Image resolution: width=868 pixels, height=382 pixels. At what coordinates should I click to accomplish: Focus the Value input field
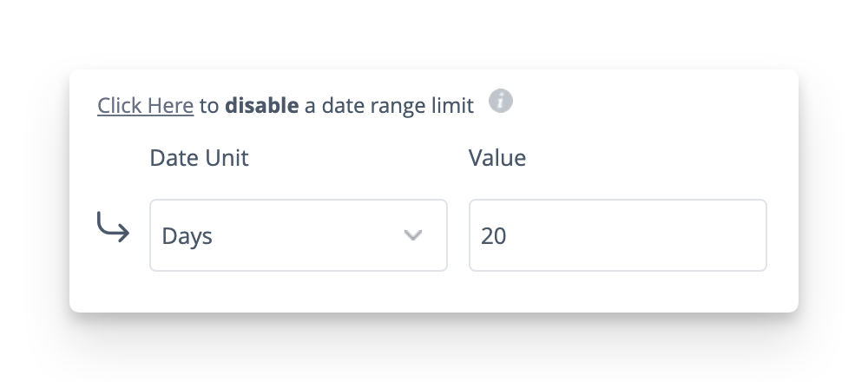point(617,235)
